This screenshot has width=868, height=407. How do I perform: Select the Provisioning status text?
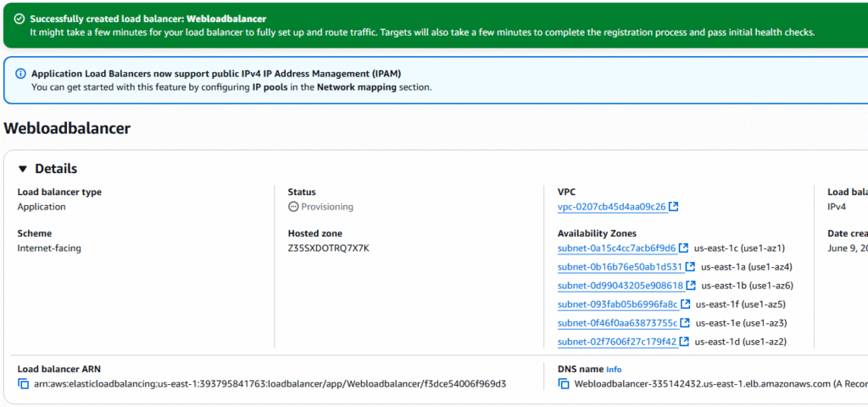[327, 207]
